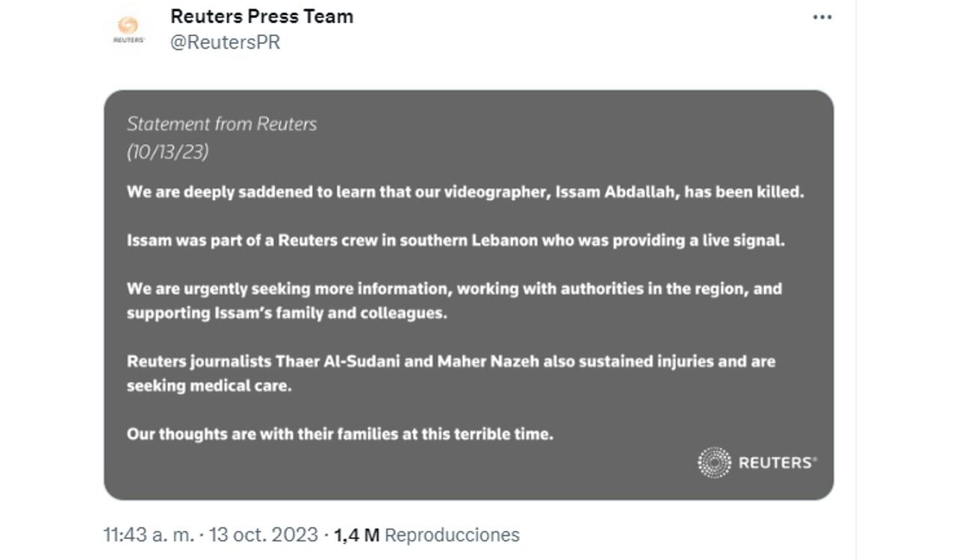Click the 13 oct. 2023 post date
956x560 pixels.
[264, 535]
